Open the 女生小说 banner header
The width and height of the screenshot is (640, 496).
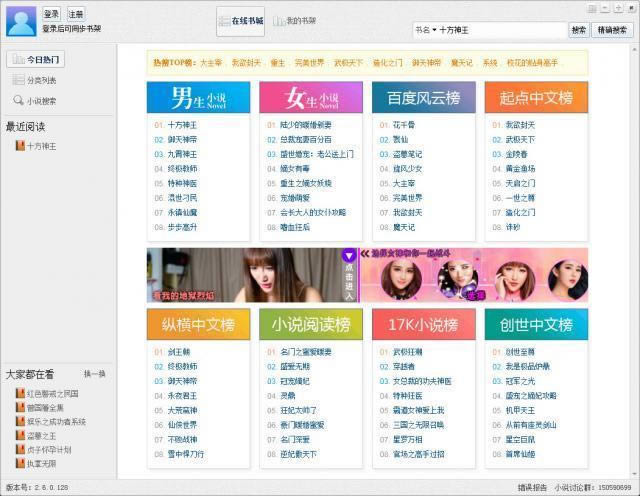[x=311, y=97]
